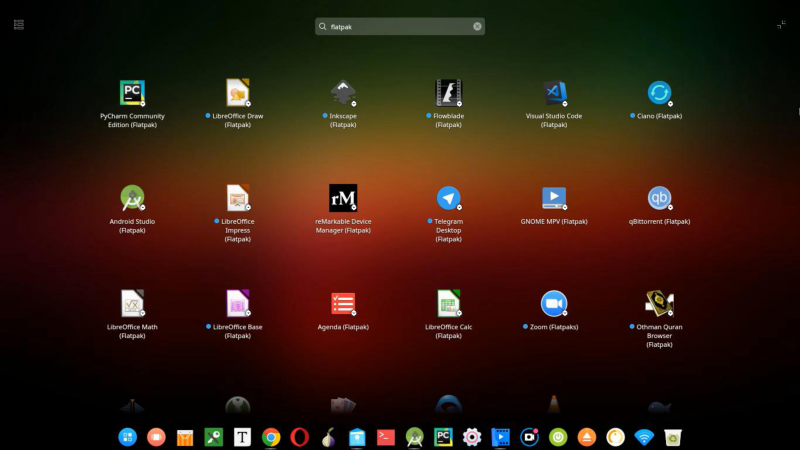Open Agenda (Flatpak) to-do app
The height and width of the screenshot is (450, 800).
pos(343,304)
